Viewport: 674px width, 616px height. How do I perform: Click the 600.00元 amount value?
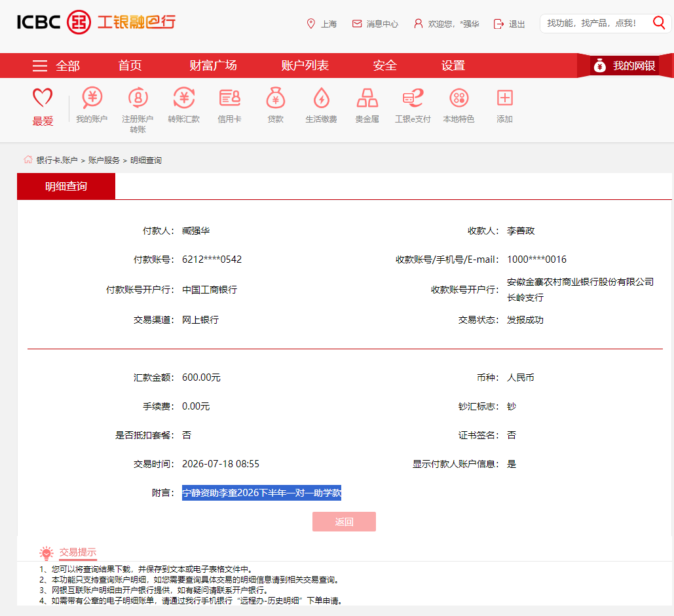coord(201,377)
